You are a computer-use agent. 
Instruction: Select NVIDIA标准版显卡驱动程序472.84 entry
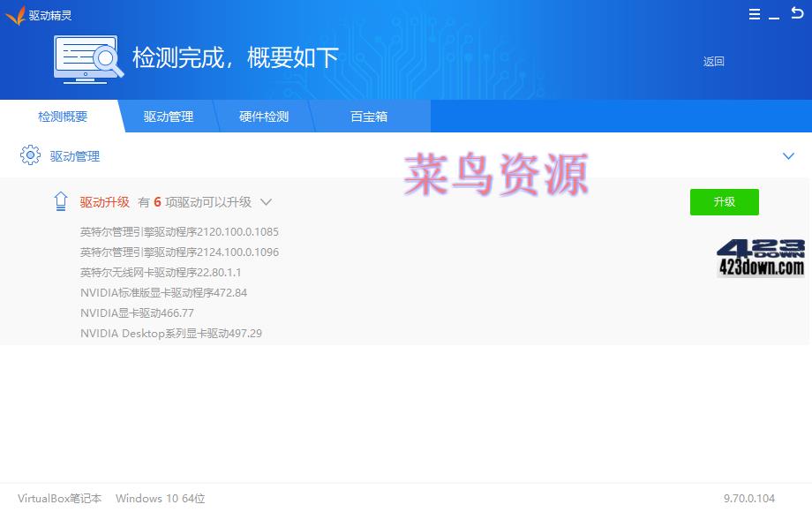pos(163,293)
